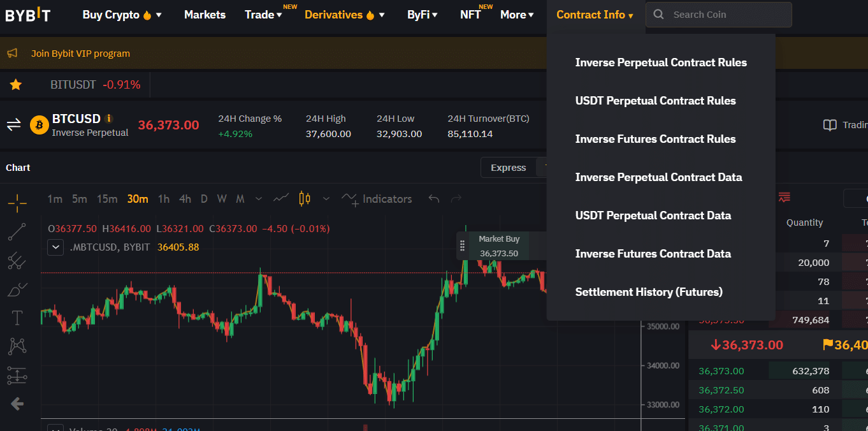The height and width of the screenshot is (431, 868).
Task: Open the NFT page
Action: (x=470, y=15)
